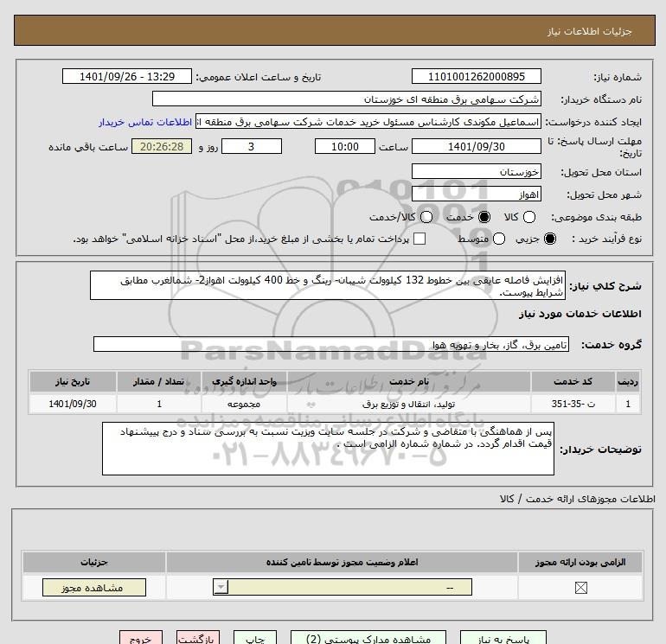Click the کد خدمت column header
The width and height of the screenshot is (666, 644).
[x=573, y=381]
